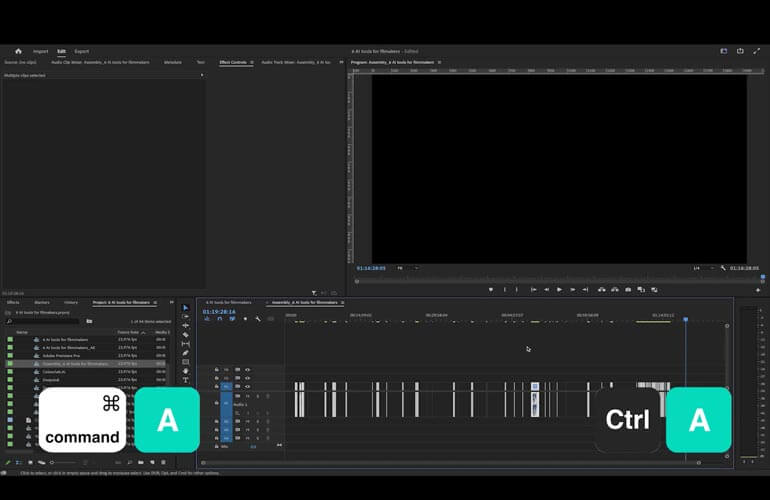Image resolution: width=770 pixels, height=500 pixels.
Task: Expand arrow next to Multiple clips selected
Action: point(202,75)
